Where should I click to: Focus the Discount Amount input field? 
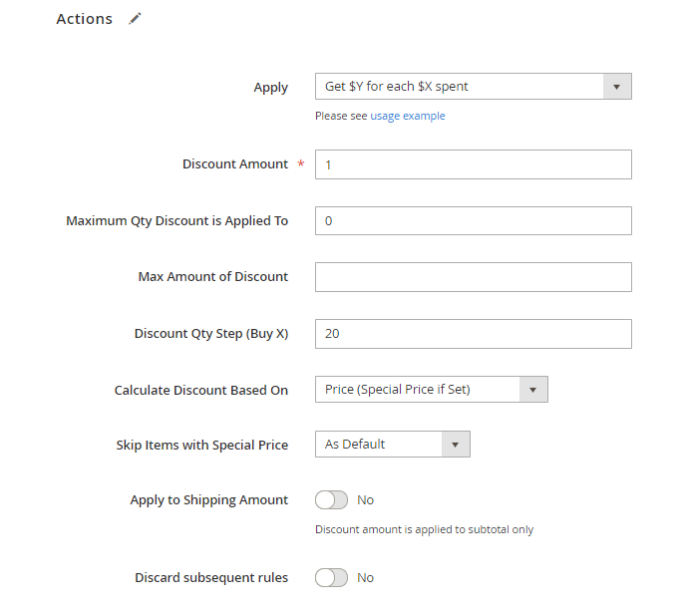[x=473, y=164]
